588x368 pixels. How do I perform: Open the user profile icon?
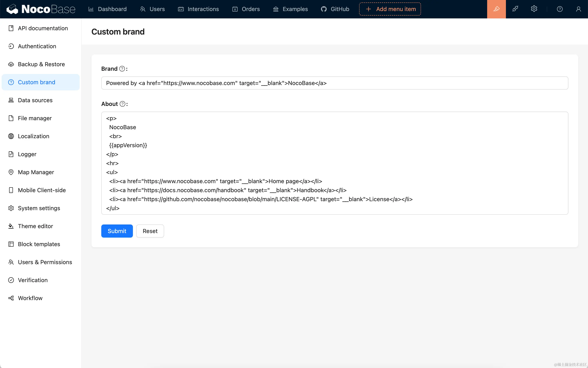click(x=579, y=9)
